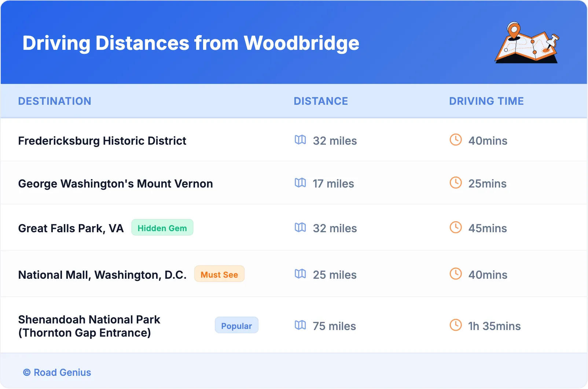This screenshot has height=389, width=588.
Task: Click the map icon beside Fredericksburg's 32 miles
Action: click(x=300, y=140)
